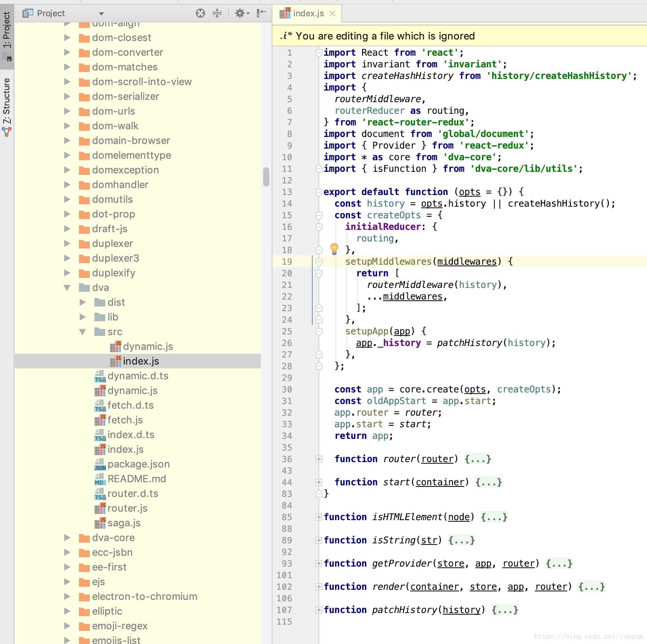Image resolution: width=647 pixels, height=644 pixels.
Task: Expand the lib folder
Action: 82,317
